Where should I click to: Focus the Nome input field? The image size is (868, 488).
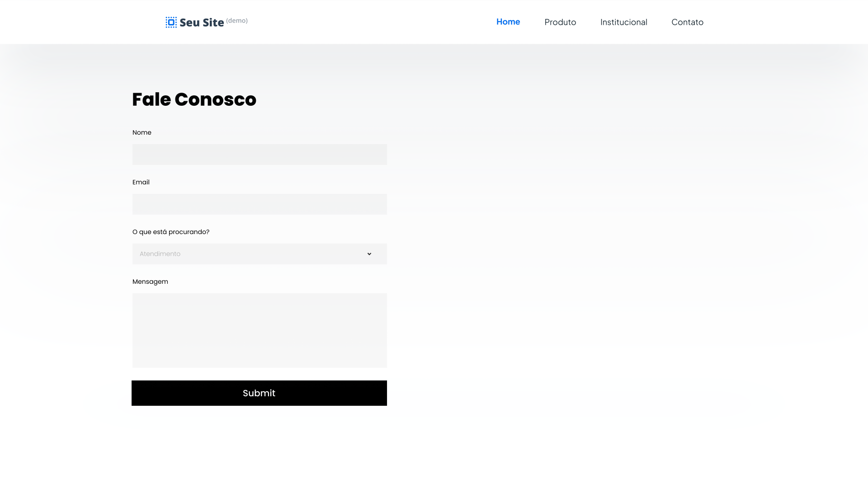pyautogui.click(x=259, y=155)
